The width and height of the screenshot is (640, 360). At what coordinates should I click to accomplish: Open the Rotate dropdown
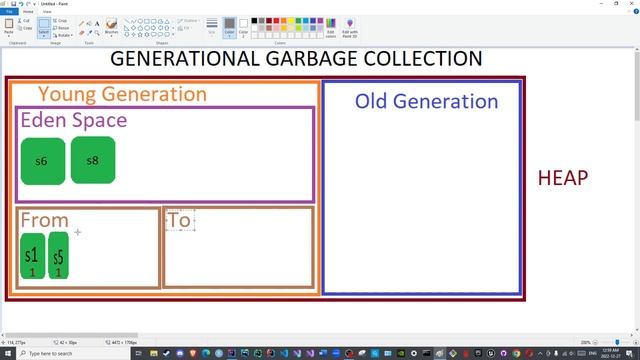point(63,35)
